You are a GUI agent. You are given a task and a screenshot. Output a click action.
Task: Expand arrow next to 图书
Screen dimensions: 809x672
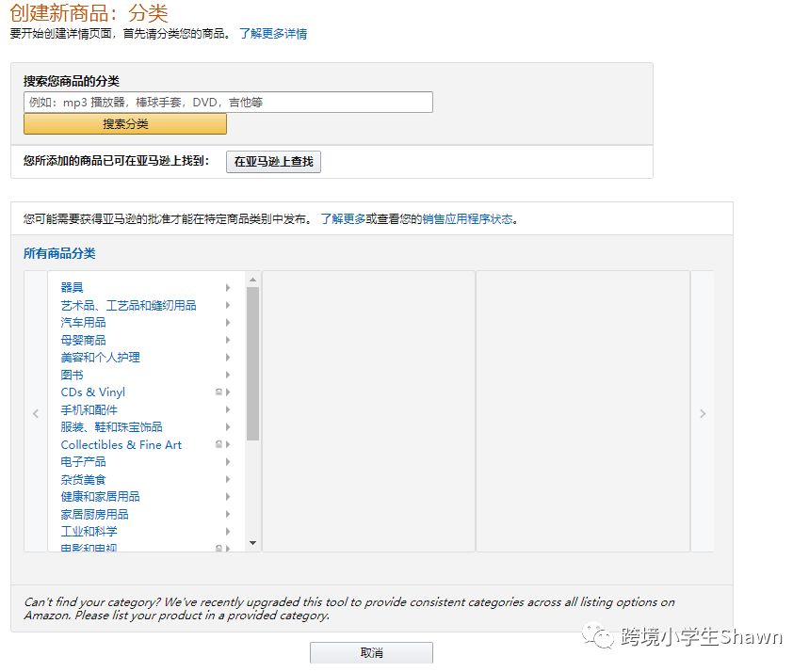pos(228,375)
